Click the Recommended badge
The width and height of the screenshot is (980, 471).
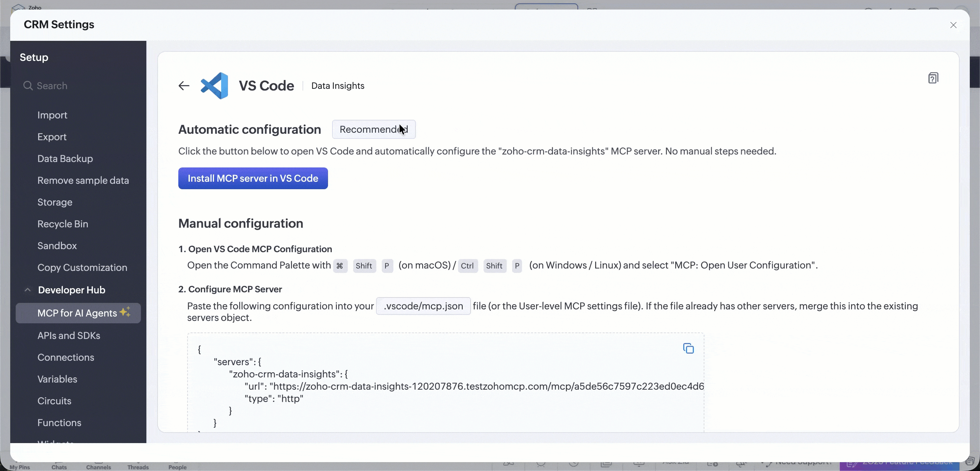point(374,129)
